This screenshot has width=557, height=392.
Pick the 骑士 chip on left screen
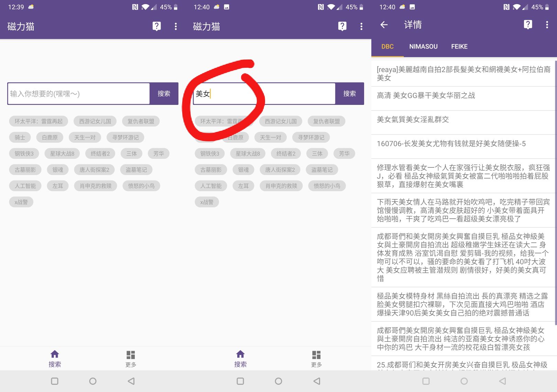point(20,138)
